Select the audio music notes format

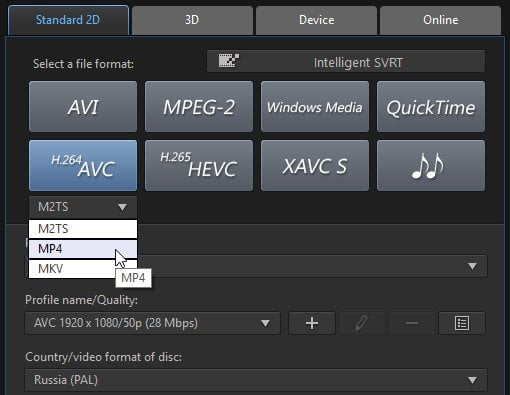point(431,165)
